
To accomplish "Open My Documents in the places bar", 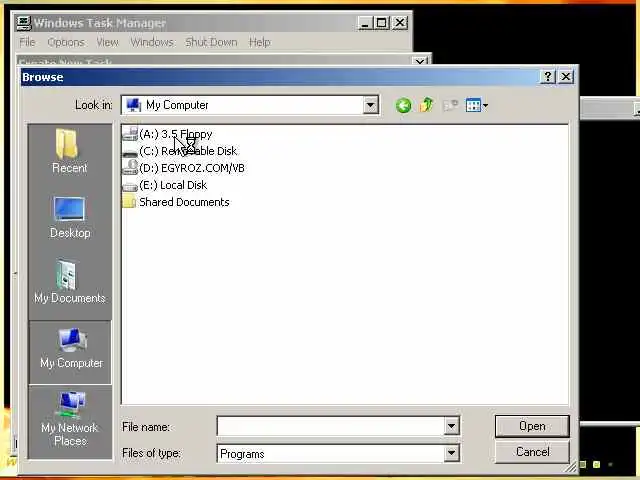I will coord(70,282).
